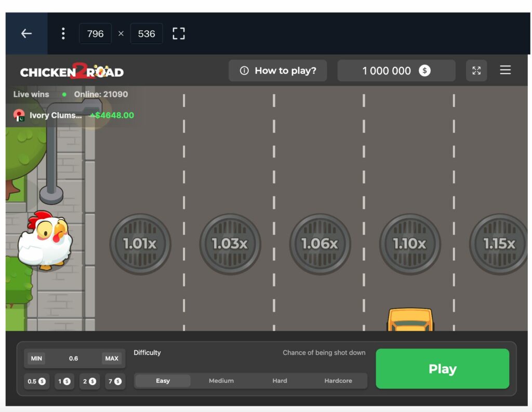Viewport: 532px width, 412px height.
Task: Click the Ivory Clums... player name
Action: 56,115
